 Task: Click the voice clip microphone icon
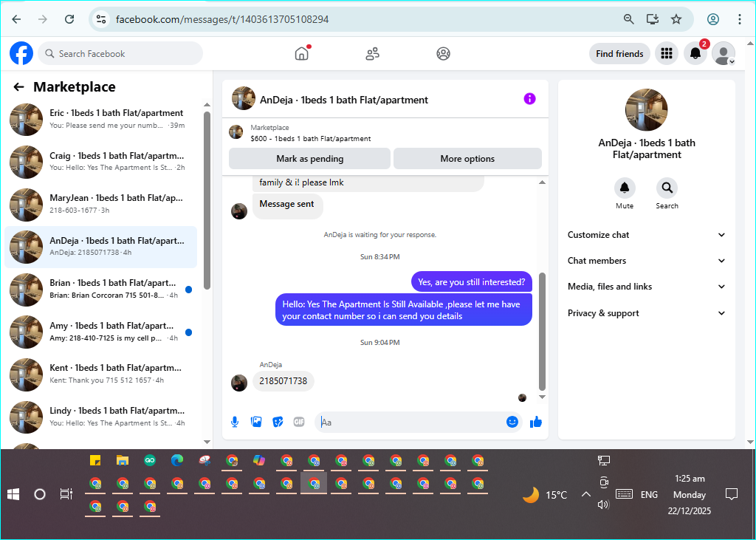(x=235, y=423)
